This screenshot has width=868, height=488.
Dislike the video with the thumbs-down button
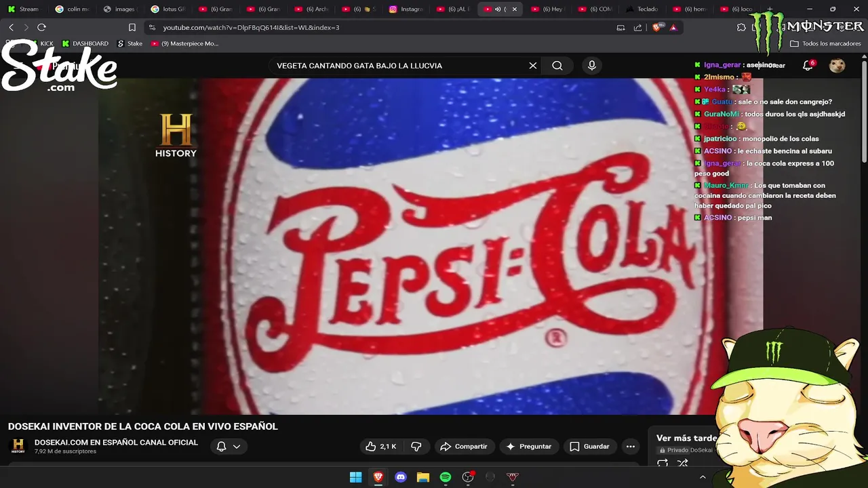pyautogui.click(x=416, y=447)
